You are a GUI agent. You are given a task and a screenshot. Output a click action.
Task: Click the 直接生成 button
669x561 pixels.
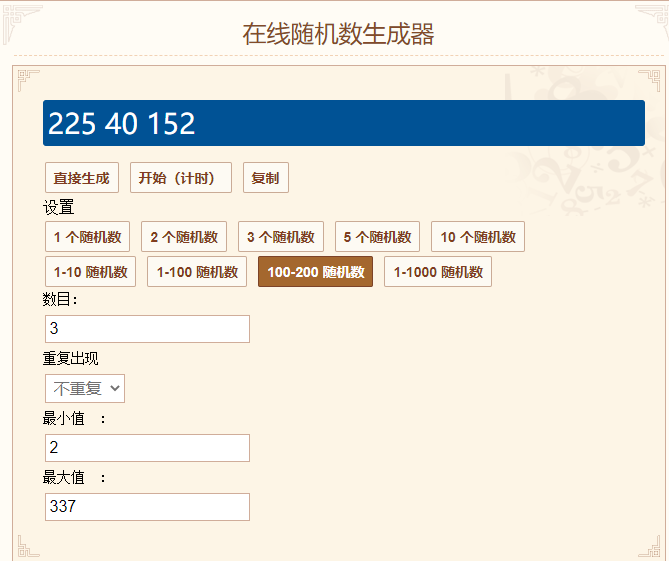tap(82, 177)
